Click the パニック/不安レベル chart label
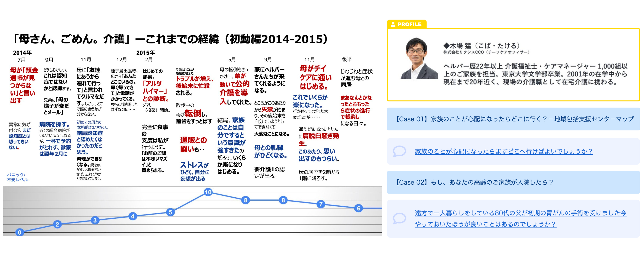This screenshot has height=258, width=644. 17,177
